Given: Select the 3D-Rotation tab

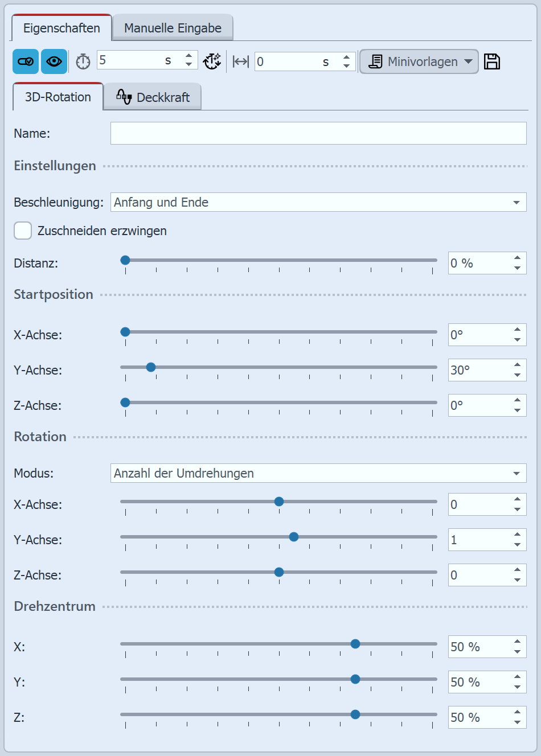Looking at the screenshot, I should (x=58, y=97).
